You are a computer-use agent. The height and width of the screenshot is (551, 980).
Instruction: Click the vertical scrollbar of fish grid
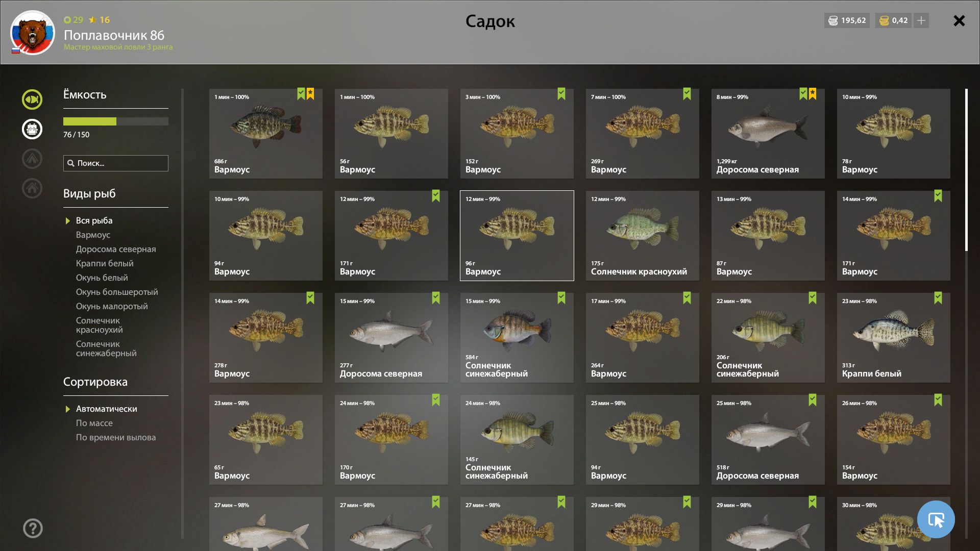click(x=966, y=170)
